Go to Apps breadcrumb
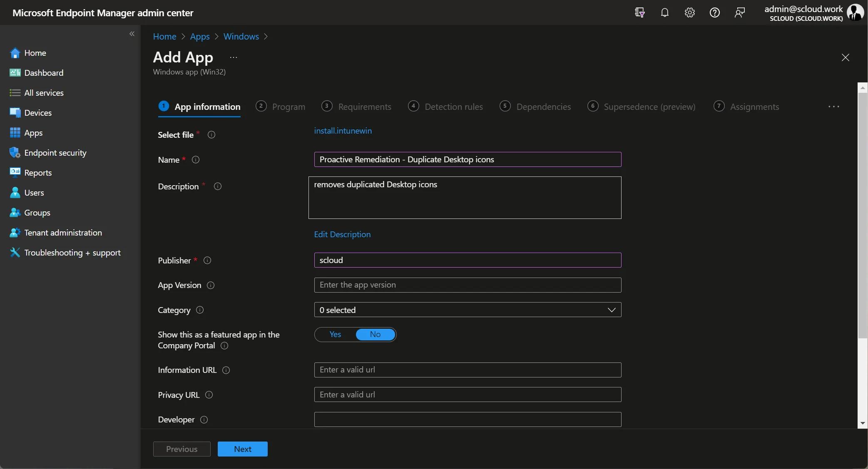This screenshot has width=868, height=469. coord(200,37)
